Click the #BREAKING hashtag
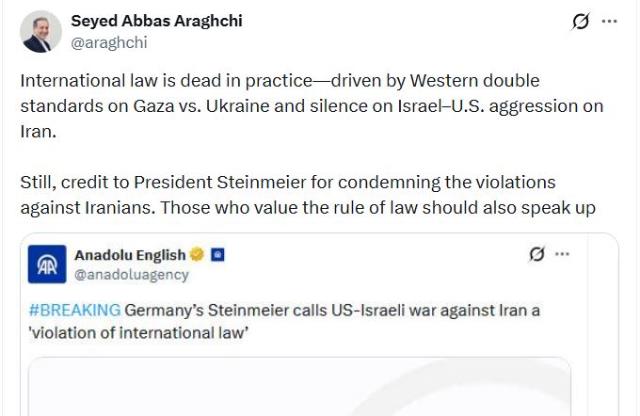 (x=78, y=311)
